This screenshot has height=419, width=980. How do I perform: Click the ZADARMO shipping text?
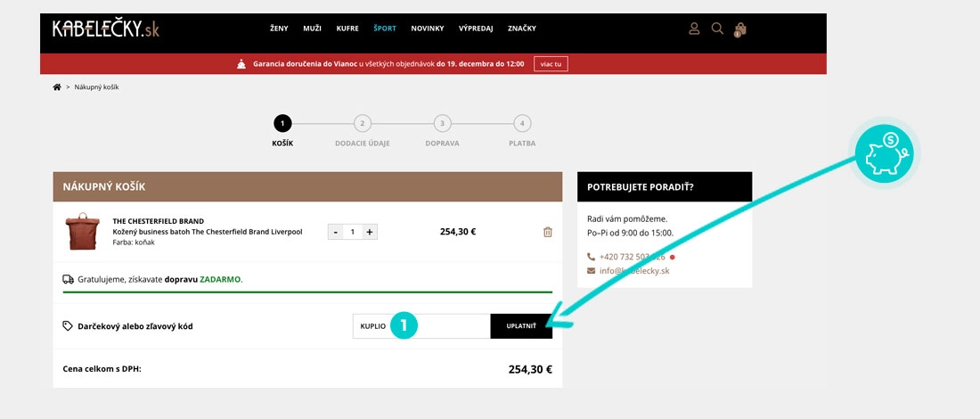(220, 279)
